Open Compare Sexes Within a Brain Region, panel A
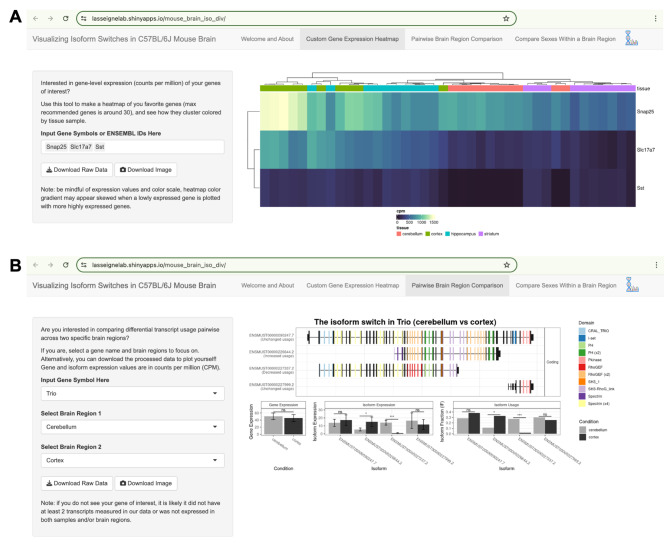This screenshot has height=543, width=669. click(565, 39)
